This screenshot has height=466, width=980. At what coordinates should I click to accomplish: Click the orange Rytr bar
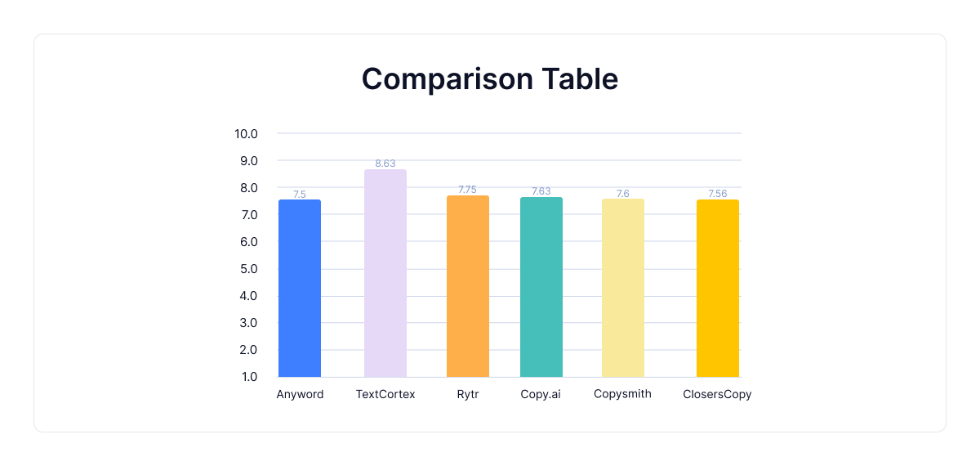coord(468,286)
